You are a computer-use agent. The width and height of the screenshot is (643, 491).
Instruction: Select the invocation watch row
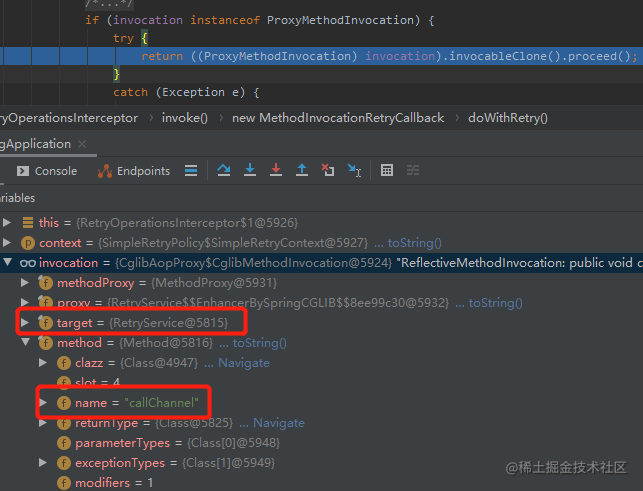pos(322,263)
